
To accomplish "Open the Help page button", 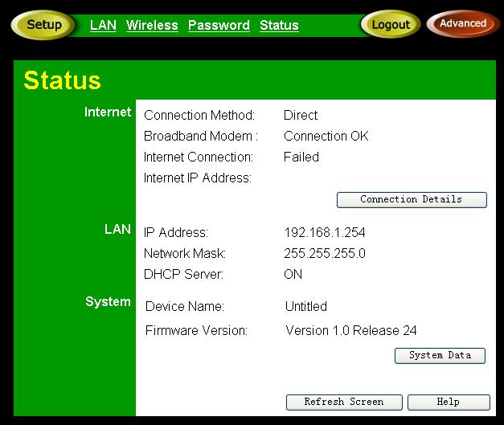I will 449,402.
